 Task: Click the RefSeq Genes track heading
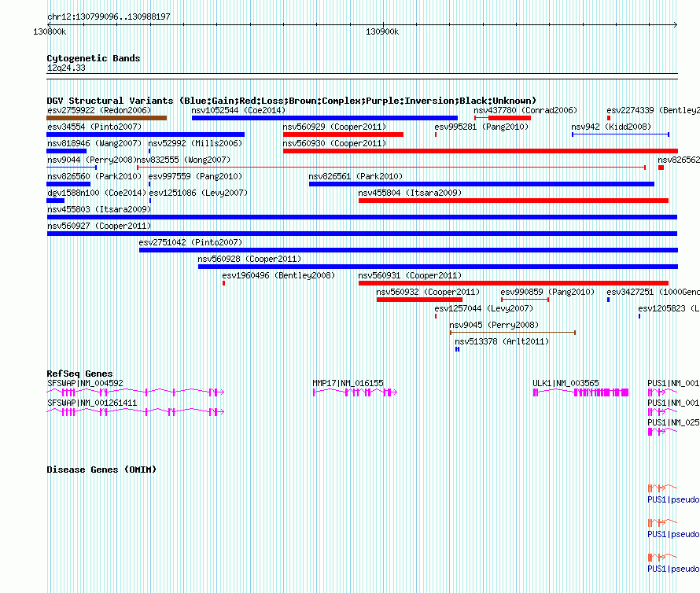point(80,374)
